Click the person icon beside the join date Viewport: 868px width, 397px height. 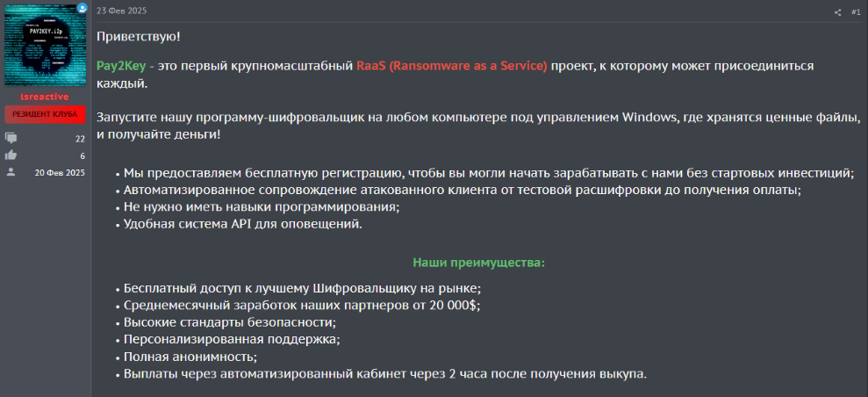click(11, 172)
